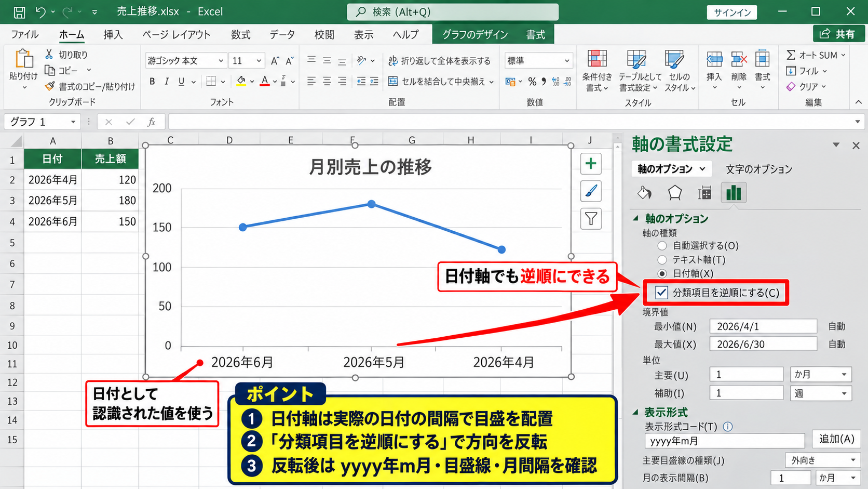Screen dimensions: 868x489
Task: Select the automatic axis type radio
Action: click(x=662, y=246)
